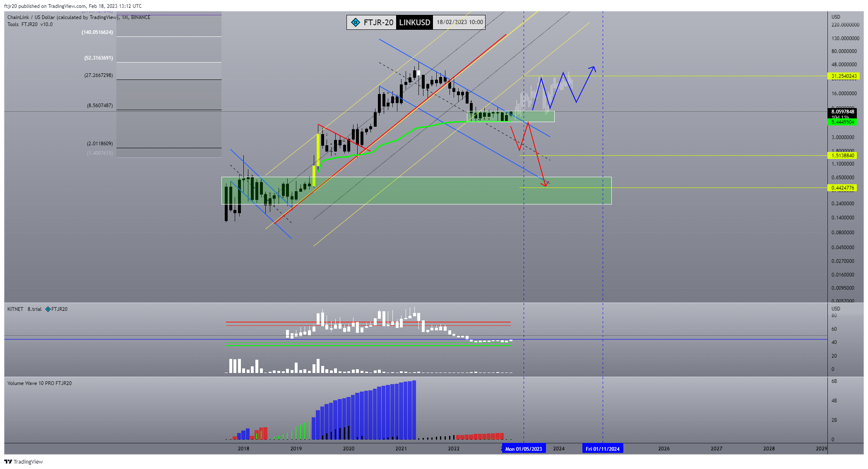868x469 pixels.
Task: Click year 2027 on the time axis
Action: 717,449
